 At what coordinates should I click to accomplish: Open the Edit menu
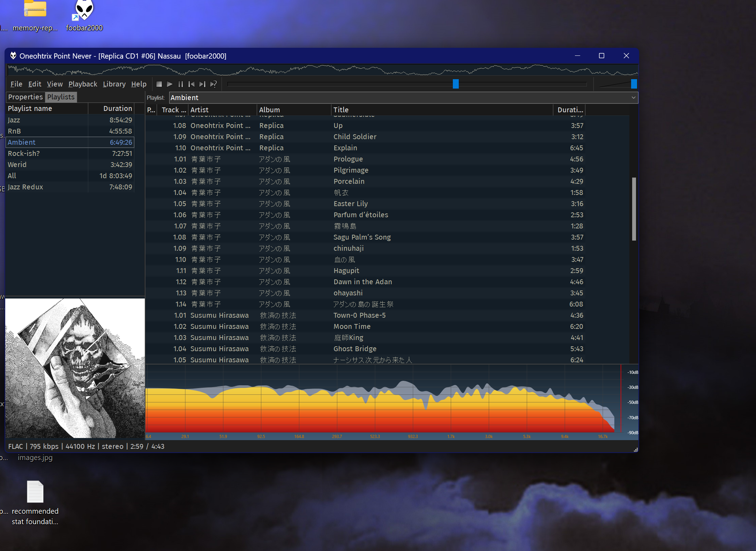coord(35,84)
